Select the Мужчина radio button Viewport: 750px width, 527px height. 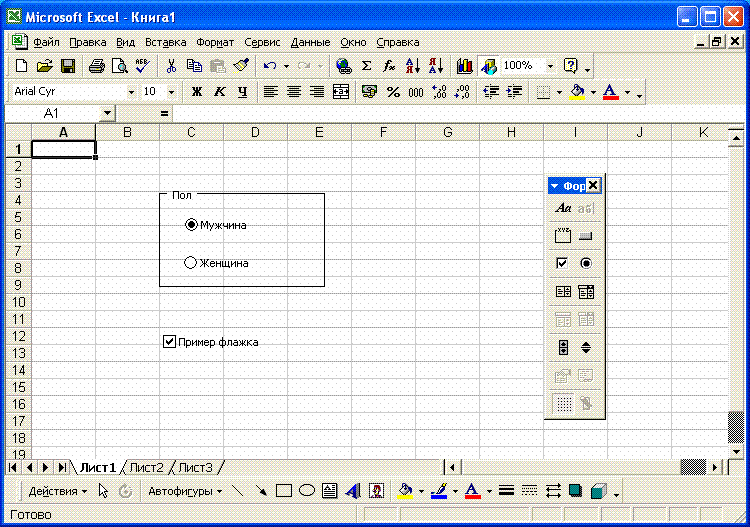[191, 225]
